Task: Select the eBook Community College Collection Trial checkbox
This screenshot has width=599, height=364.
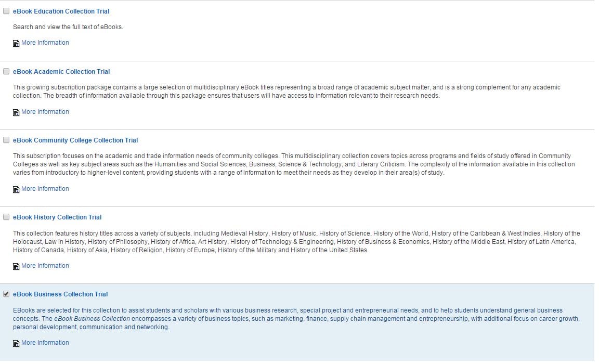Action: click(6, 139)
